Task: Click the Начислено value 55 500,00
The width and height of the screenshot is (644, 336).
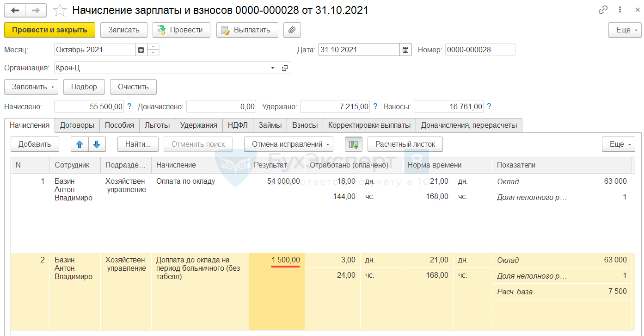Action: pos(89,107)
